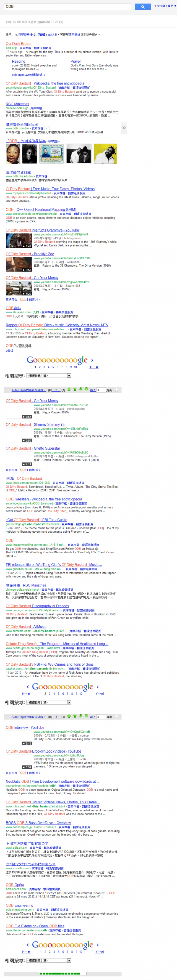
Task: Open the double-chevron preview panel expander
Action: coord(124,128)
